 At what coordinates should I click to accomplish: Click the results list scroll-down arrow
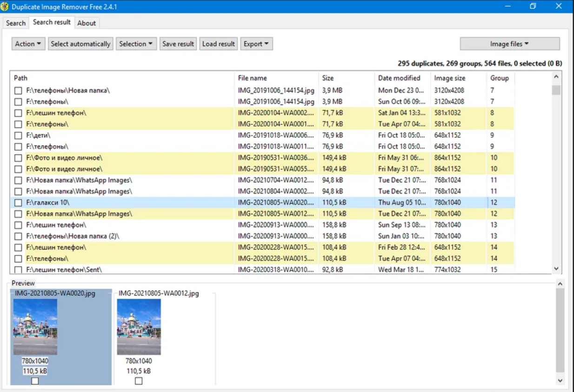(x=556, y=269)
